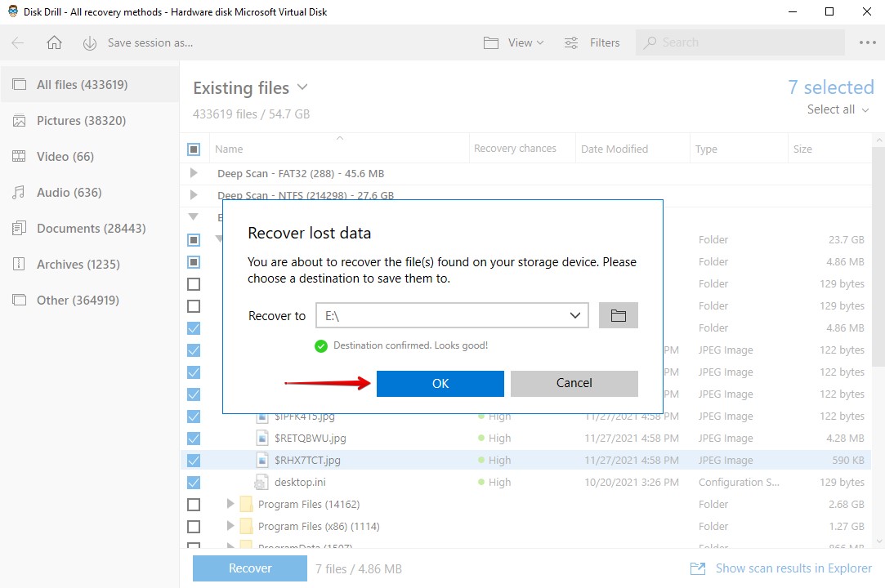Screen dimensions: 885x588
Task: Click the $RETQBWU.jpg file icon
Action: tap(261, 439)
